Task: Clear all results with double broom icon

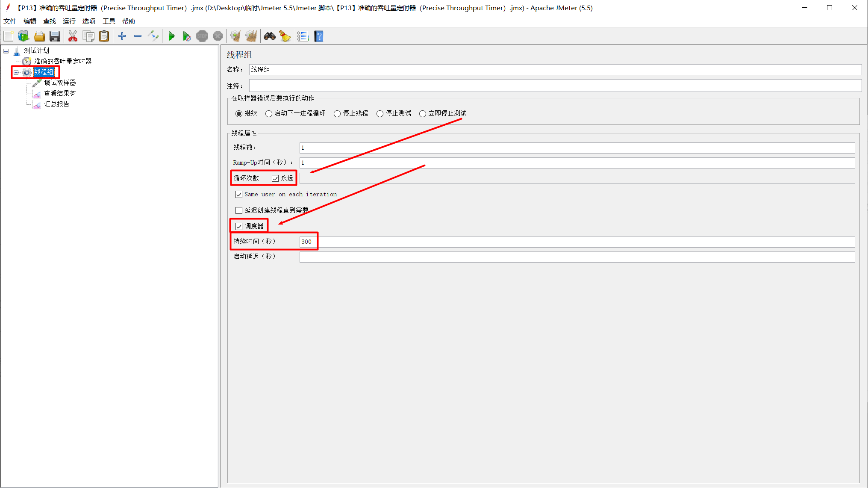Action: click(x=251, y=36)
